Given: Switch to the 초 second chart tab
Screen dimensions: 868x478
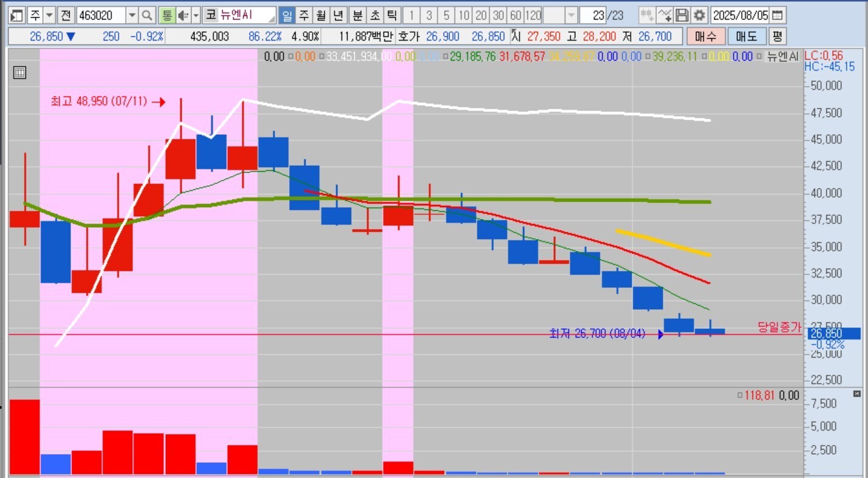Looking at the screenshot, I should point(375,15).
